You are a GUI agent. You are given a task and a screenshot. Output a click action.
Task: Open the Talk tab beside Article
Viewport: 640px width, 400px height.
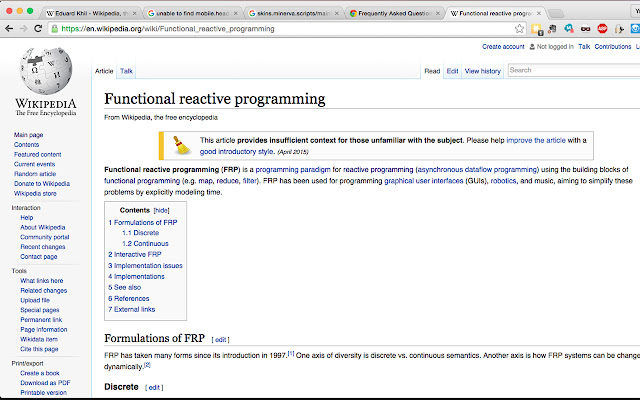point(126,71)
